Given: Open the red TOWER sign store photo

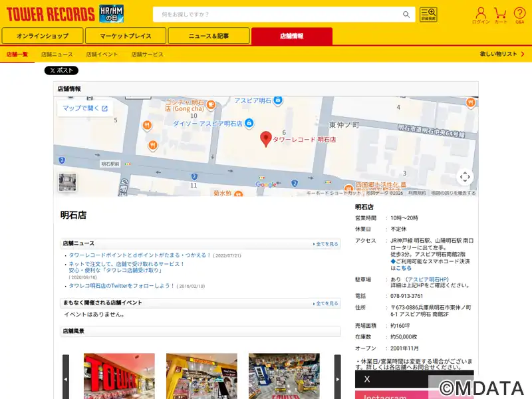Looking at the screenshot, I should pyautogui.click(x=120, y=376).
